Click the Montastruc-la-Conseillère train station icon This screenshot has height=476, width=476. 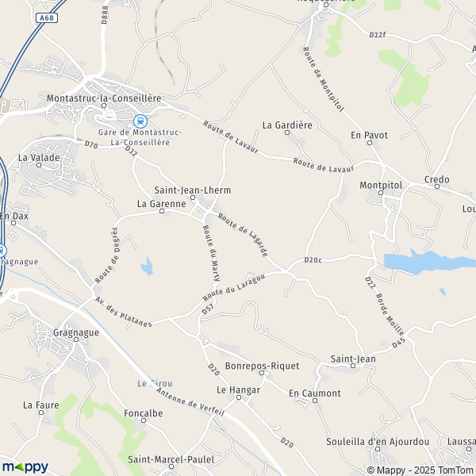(x=140, y=121)
